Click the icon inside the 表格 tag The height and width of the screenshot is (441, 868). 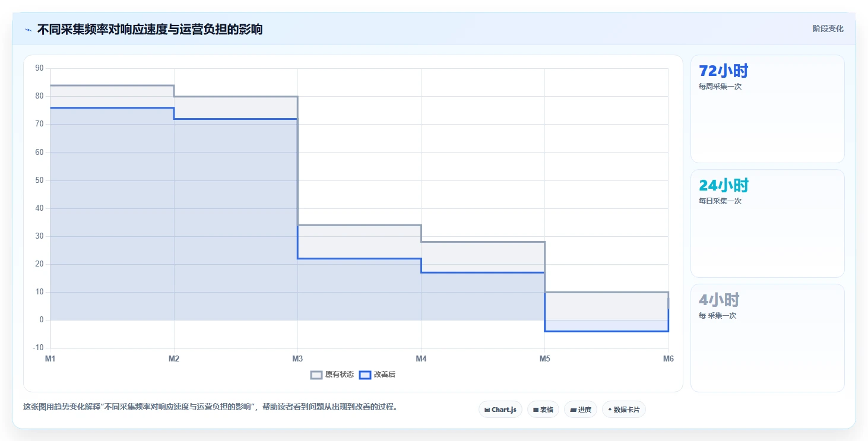coord(536,410)
